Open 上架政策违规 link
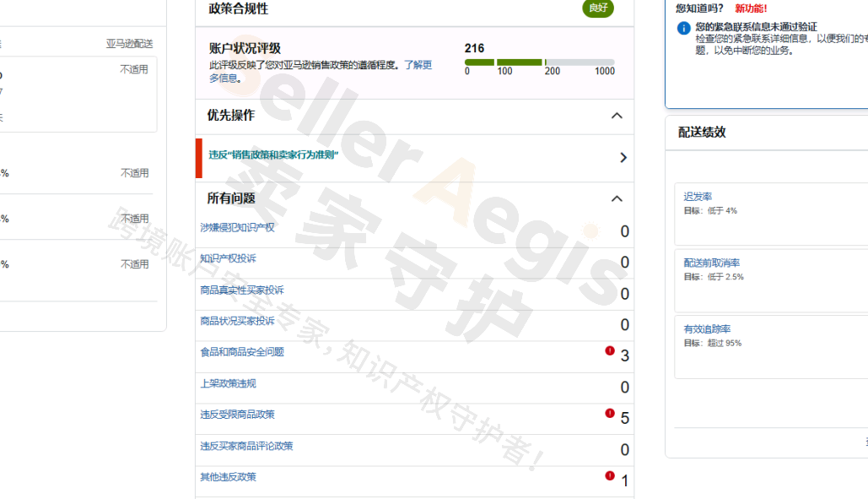Viewport: 868px width, 499px height. coord(228,384)
